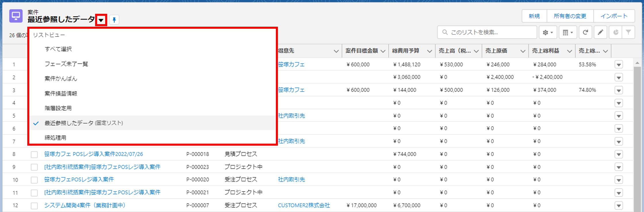Open 社内取引先 link in row 10
The image size is (644, 212).
pyautogui.click(x=291, y=180)
